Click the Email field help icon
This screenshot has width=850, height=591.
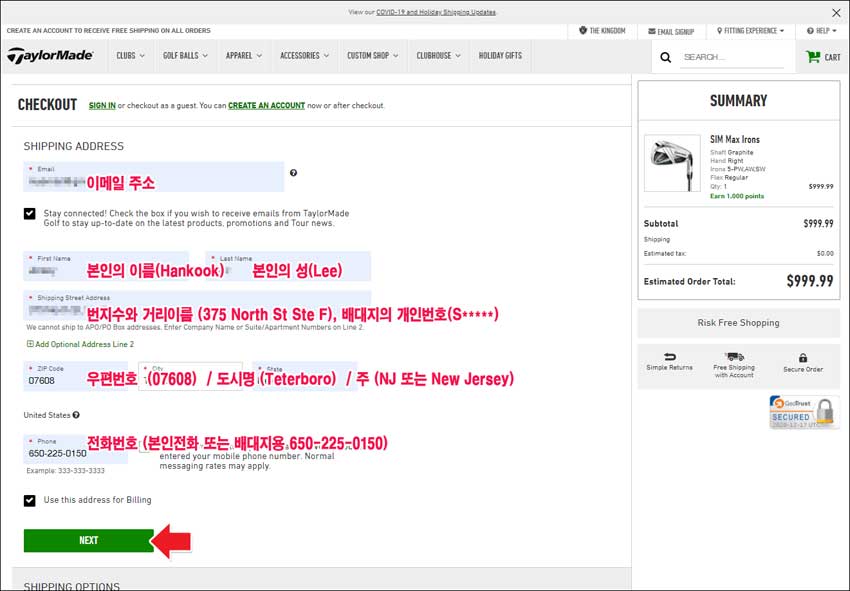[293, 173]
